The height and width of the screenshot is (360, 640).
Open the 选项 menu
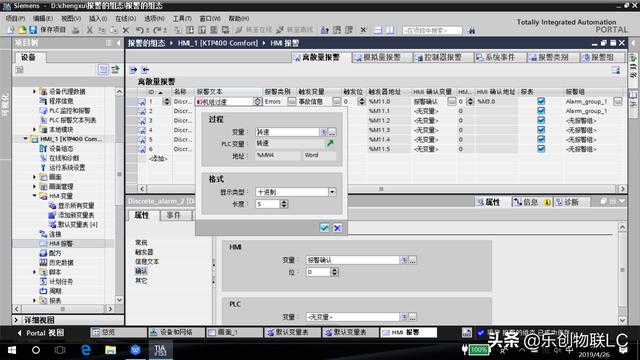point(154,18)
